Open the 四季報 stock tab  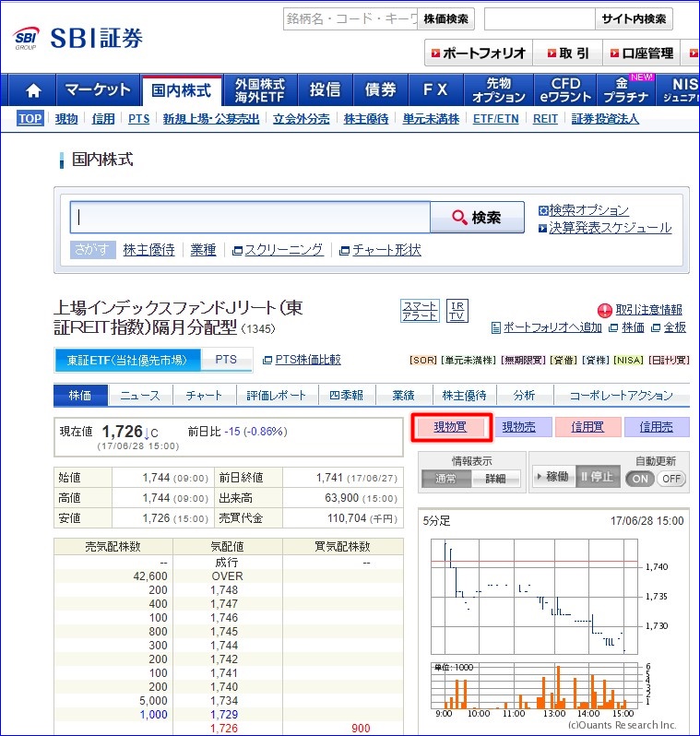coord(347,396)
